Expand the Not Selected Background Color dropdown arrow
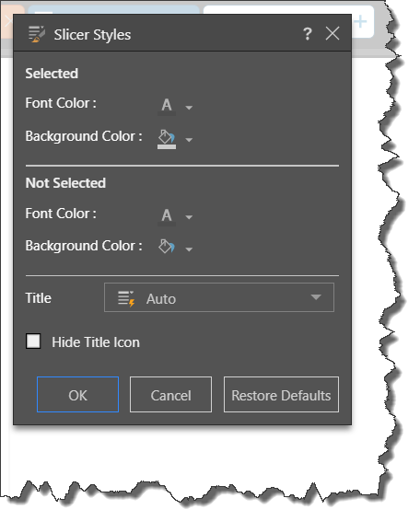This screenshot has height=521, width=420. (x=189, y=249)
